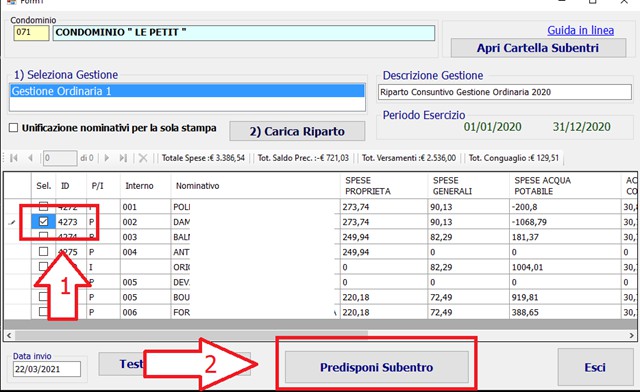
Task: Click Apri Cartella Subentri button
Action: pos(538,48)
